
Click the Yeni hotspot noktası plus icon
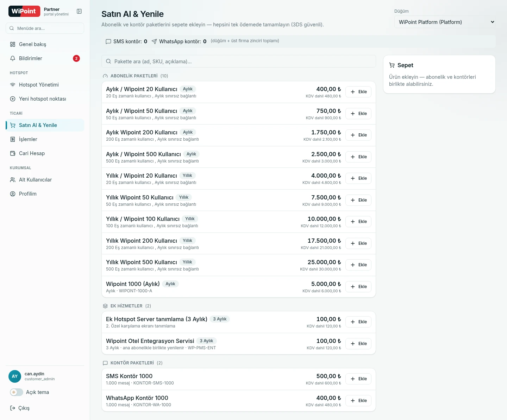13,99
